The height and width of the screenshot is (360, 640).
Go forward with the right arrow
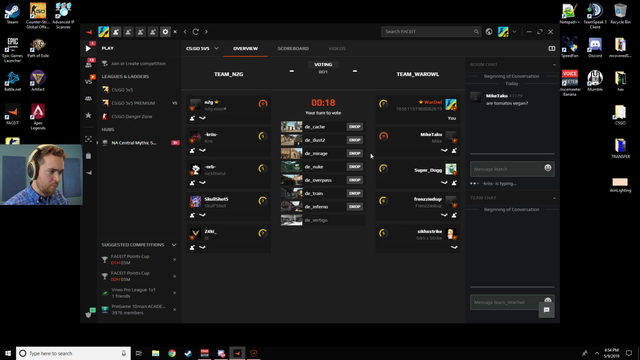[206, 32]
